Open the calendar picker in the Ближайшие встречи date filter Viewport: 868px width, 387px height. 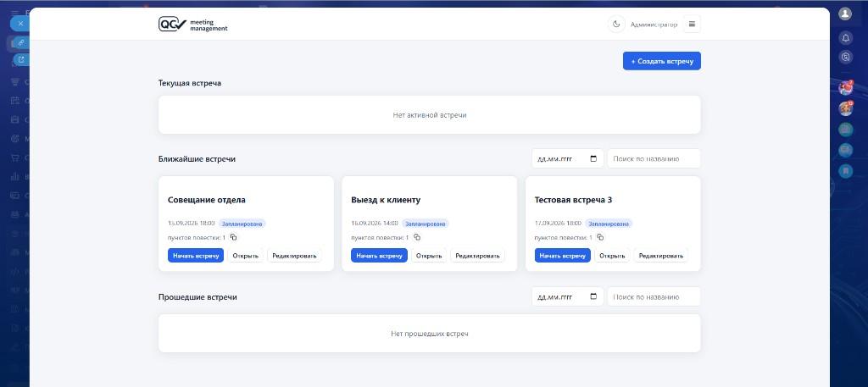coord(593,158)
